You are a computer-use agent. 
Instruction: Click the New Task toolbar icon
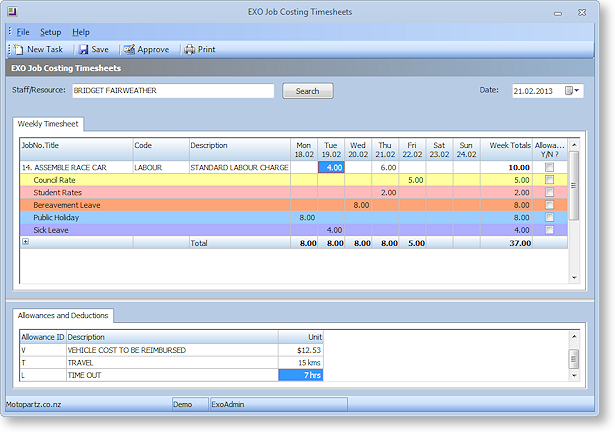pos(19,49)
